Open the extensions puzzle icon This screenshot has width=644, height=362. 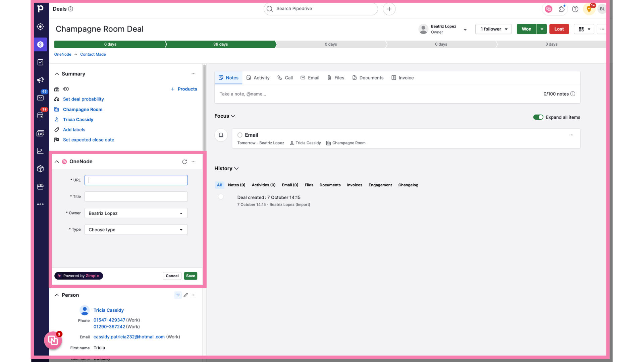(x=562, y=9)
